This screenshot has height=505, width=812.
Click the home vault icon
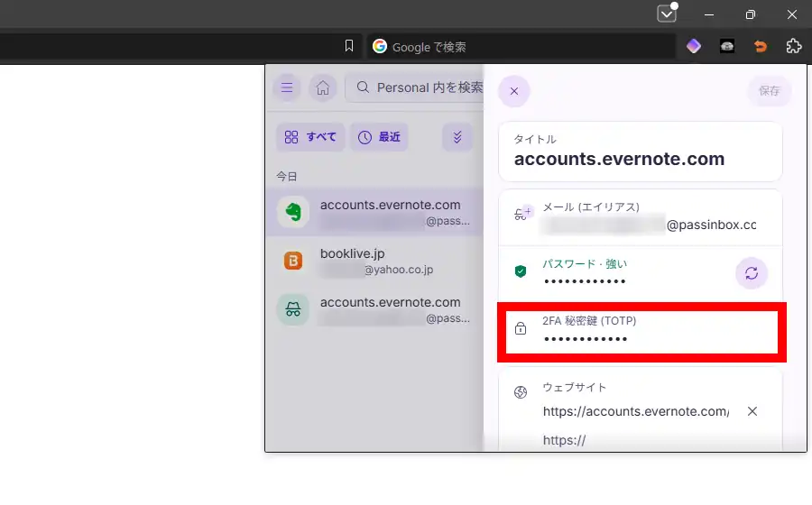coord(322,87)
